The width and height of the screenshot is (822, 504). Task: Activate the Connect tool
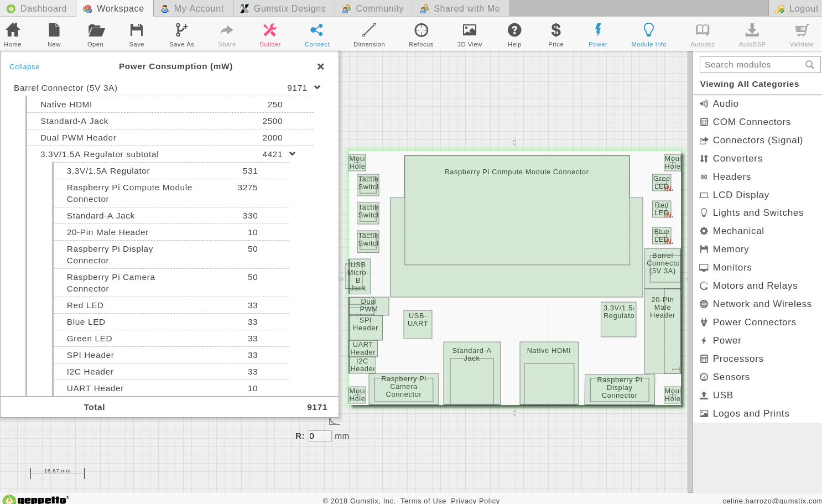click(317, 35)
